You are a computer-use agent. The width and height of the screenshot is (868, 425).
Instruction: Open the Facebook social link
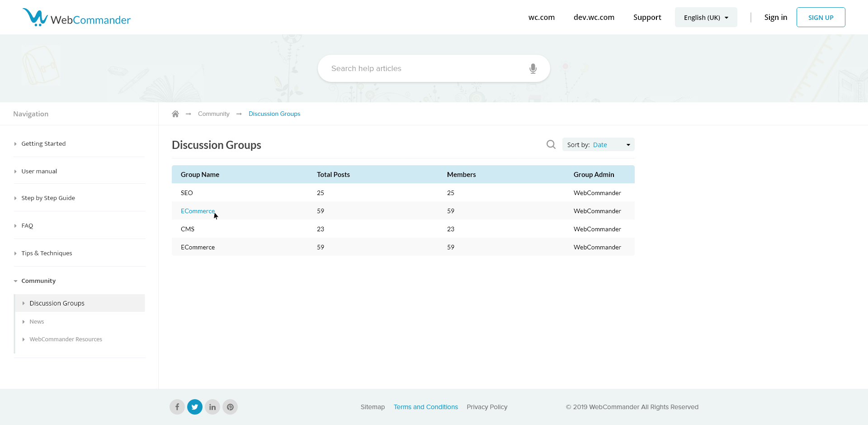click(177, 407)
